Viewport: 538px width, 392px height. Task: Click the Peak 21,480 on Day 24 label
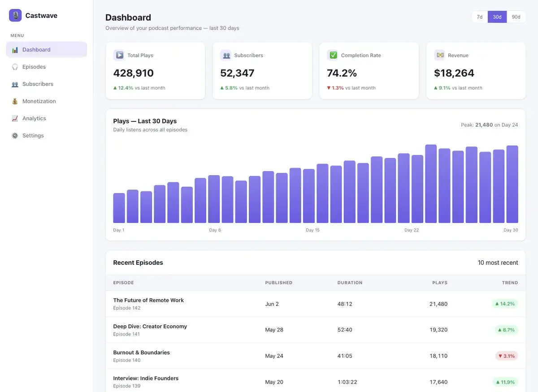coord(489,125)
